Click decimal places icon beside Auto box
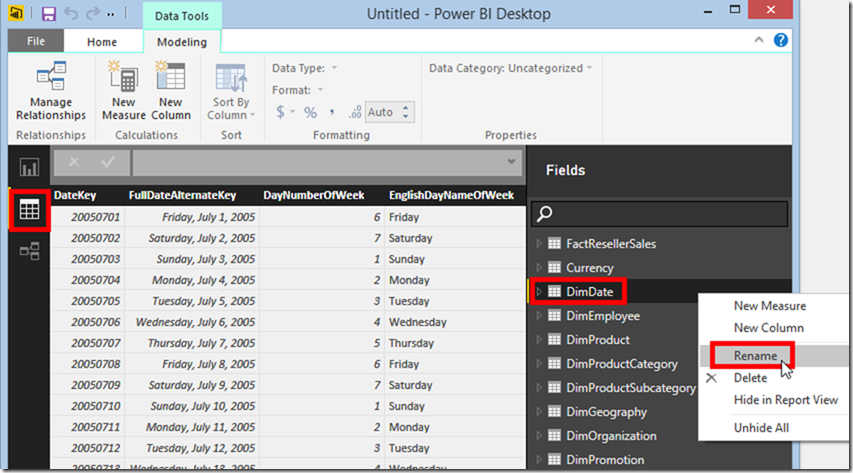 [355, 112]
